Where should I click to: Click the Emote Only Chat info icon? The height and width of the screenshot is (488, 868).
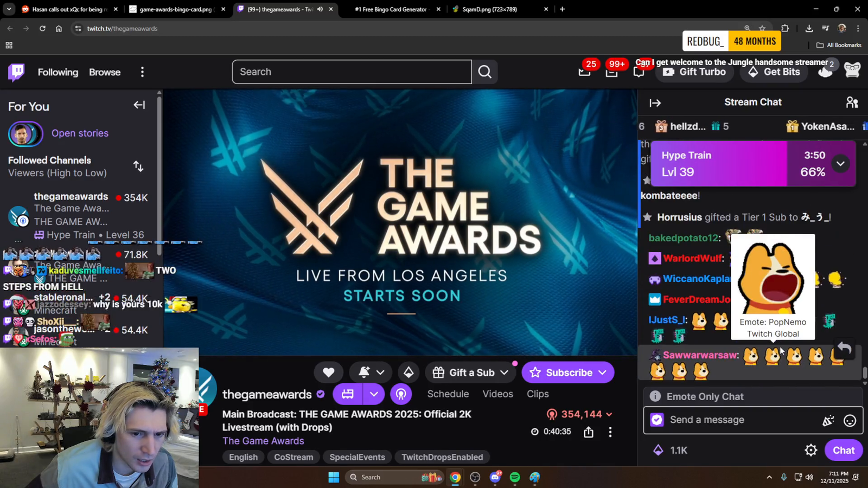click(655, 396)
